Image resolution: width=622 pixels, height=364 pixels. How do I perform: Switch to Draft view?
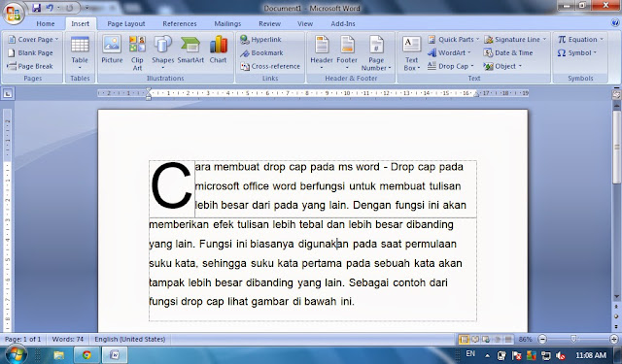pyautogui.click(x=508, y=340)
